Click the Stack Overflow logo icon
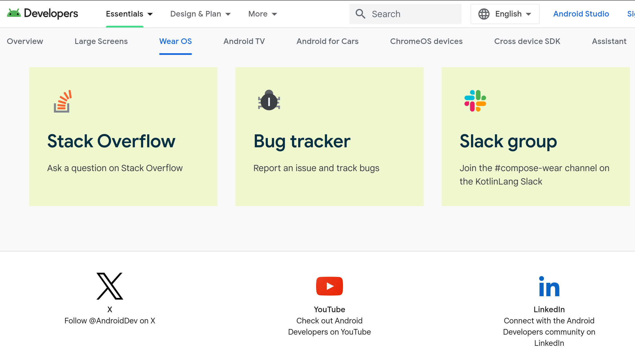Image resolution: width=635 pixels, height=364 pixels. click(63, 101)
